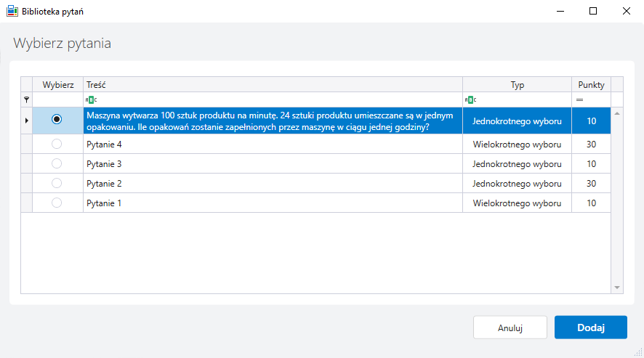Click the current row indicator arrow
The image size is (644, 358).
tap(27, 121)
